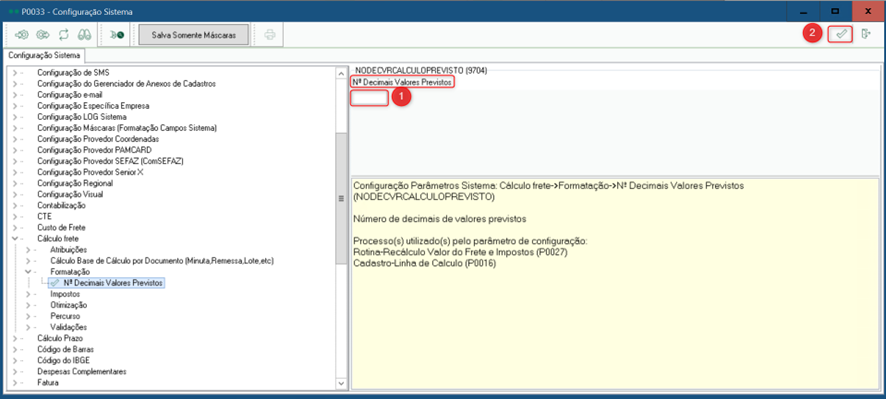Expand the Configuração Regional chevron
The width and height of the screenshot is (886, 399).
15,183
